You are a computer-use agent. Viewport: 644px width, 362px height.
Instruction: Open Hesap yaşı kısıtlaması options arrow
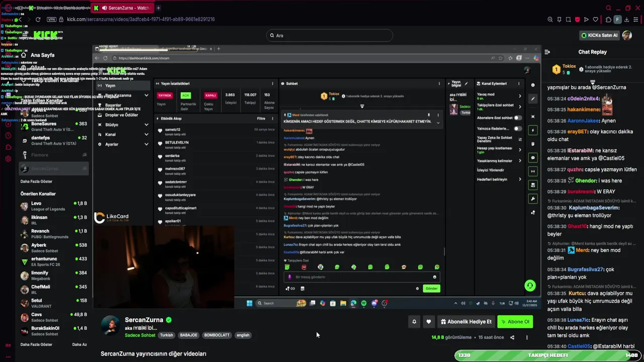click(520, 150)
